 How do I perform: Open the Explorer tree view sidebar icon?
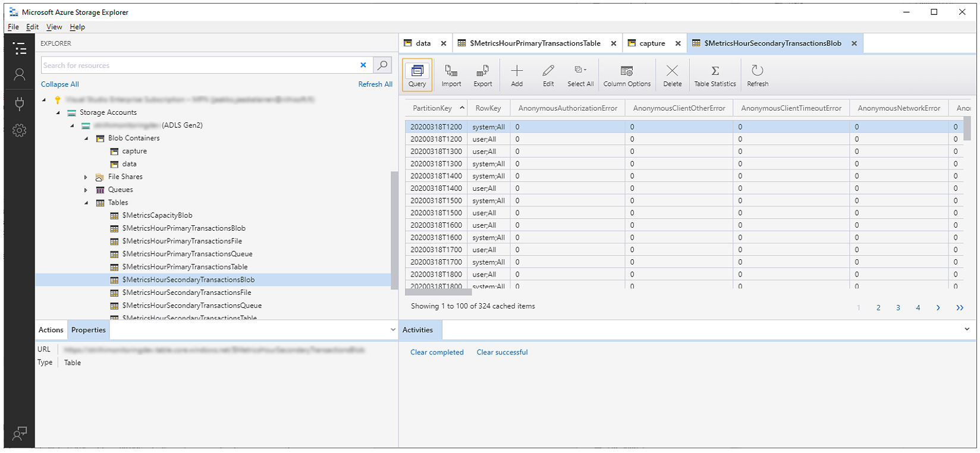pyautogui.click(x=20, y=49)
